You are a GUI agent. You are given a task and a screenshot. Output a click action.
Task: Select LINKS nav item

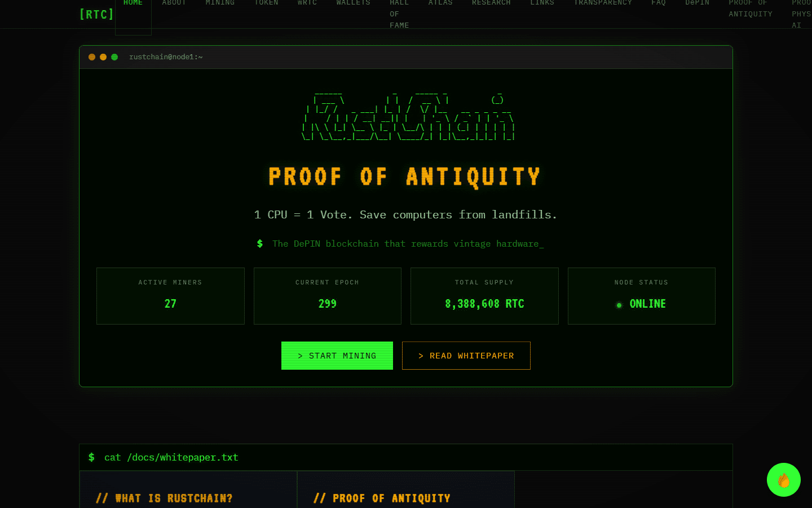542,3
